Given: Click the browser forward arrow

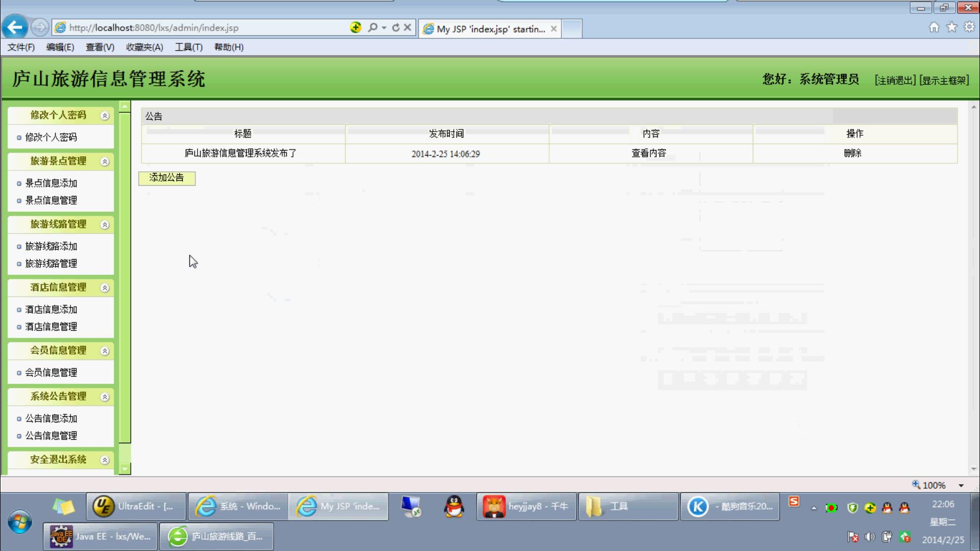Looking at the screenshot, I should point(40,28).
